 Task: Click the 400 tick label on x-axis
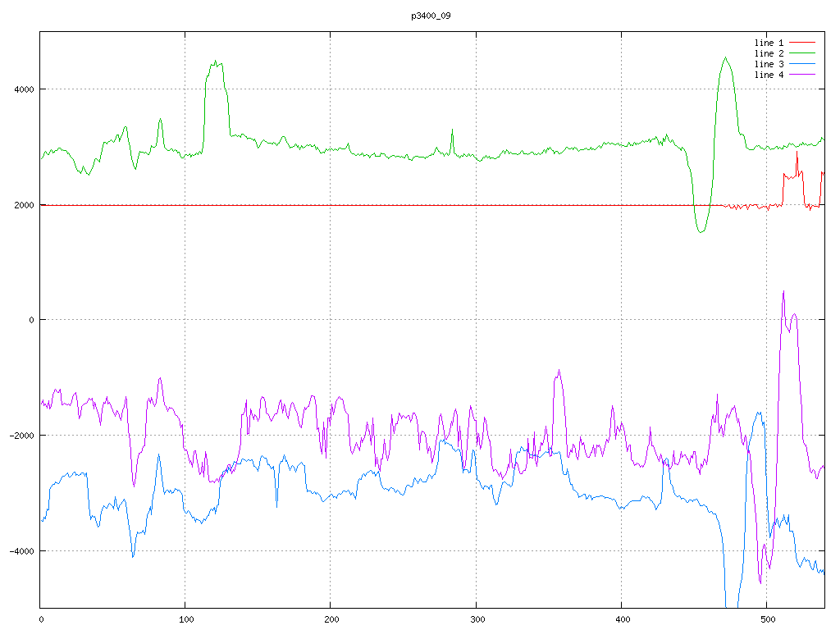pos(621,619)
